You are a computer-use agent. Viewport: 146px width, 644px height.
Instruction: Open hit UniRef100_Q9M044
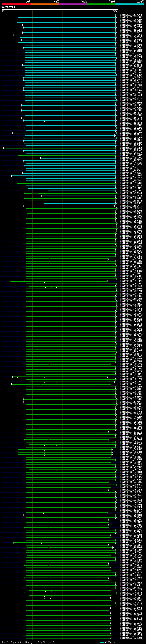(131, 193)
